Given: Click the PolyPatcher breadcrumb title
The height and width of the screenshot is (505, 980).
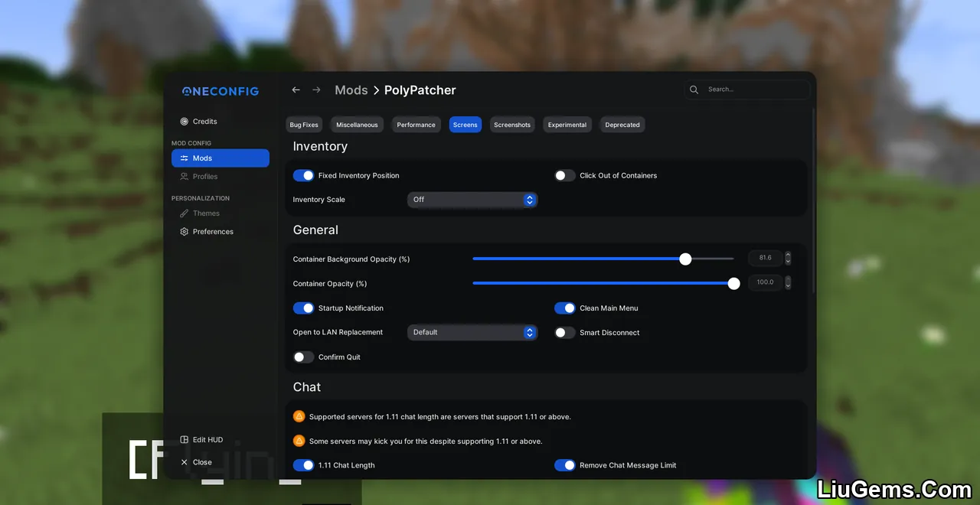Looking at the screenshot, I should pos(420,90).
